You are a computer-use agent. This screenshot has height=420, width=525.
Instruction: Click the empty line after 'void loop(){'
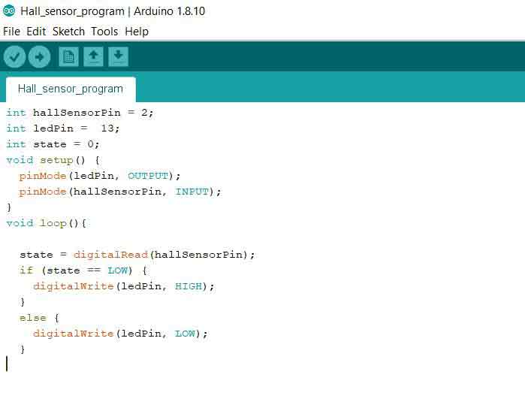coord(263,239)
